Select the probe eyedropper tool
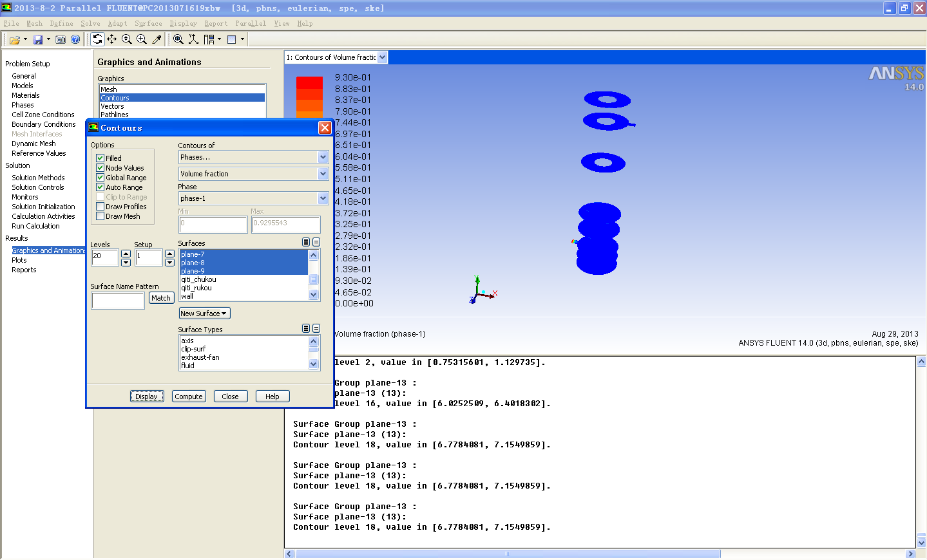The height and width of the screenshot is (560, 927). click(x=157, y=39)
